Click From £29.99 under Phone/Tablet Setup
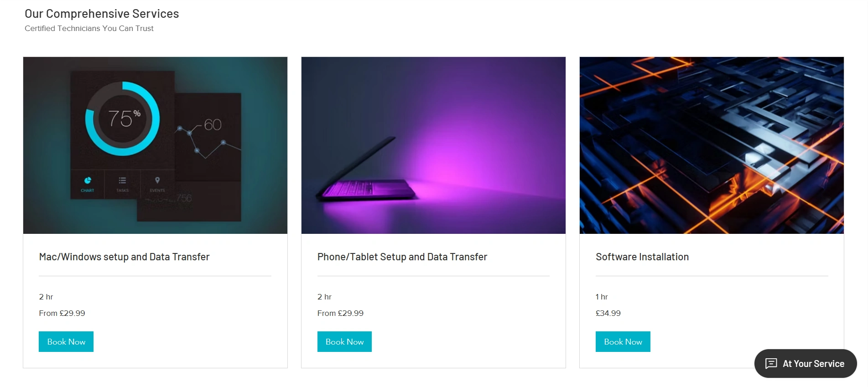 pyautogui.click(x=340, y=313)
